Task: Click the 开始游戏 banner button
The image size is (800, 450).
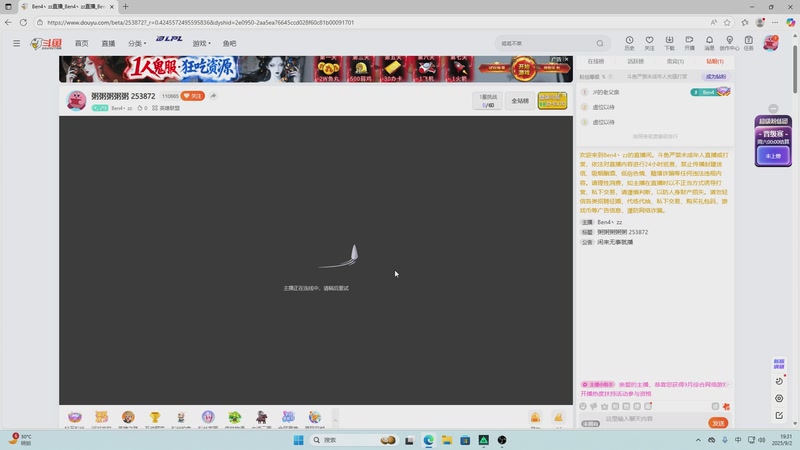Action: click(x=524, y=69)
